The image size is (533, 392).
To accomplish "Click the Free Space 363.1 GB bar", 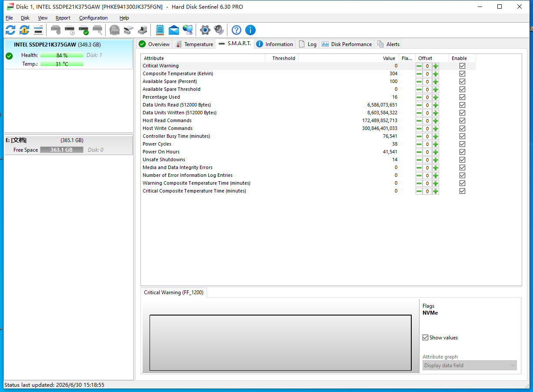I will (x=61, y=150).
